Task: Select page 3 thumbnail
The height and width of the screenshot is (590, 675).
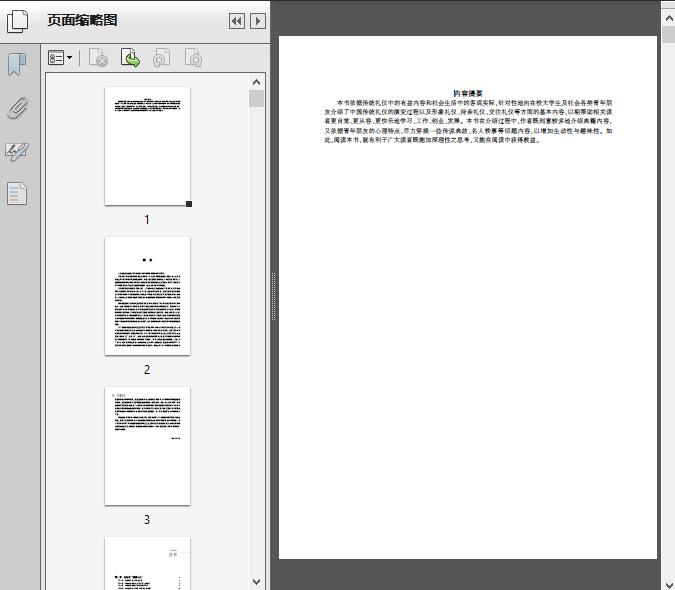Action: [147, 446]
